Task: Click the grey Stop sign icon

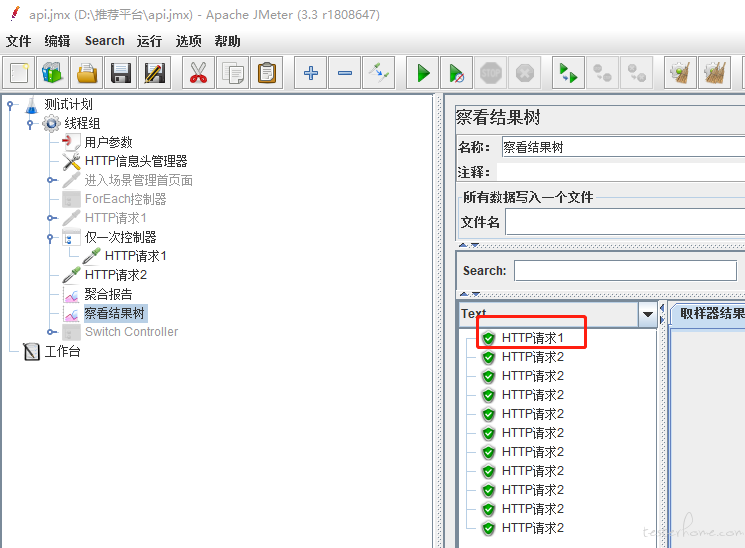Action: [490, 73]
